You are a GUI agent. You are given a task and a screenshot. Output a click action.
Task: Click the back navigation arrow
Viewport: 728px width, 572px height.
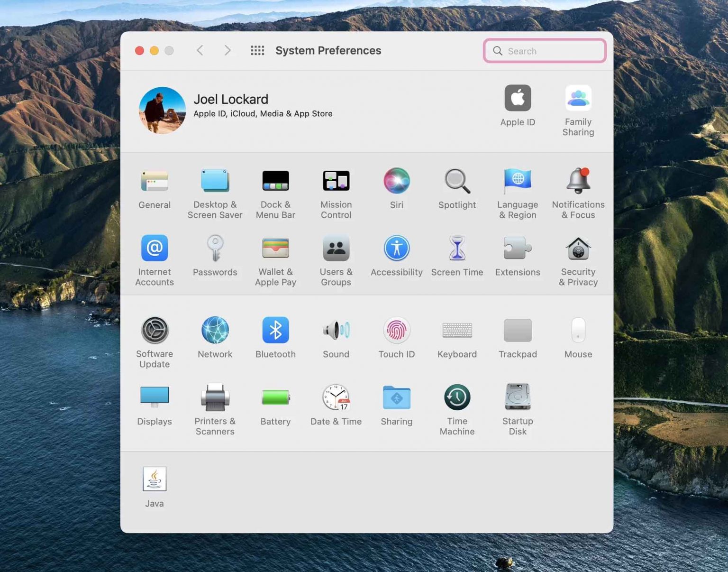point(200,50)
